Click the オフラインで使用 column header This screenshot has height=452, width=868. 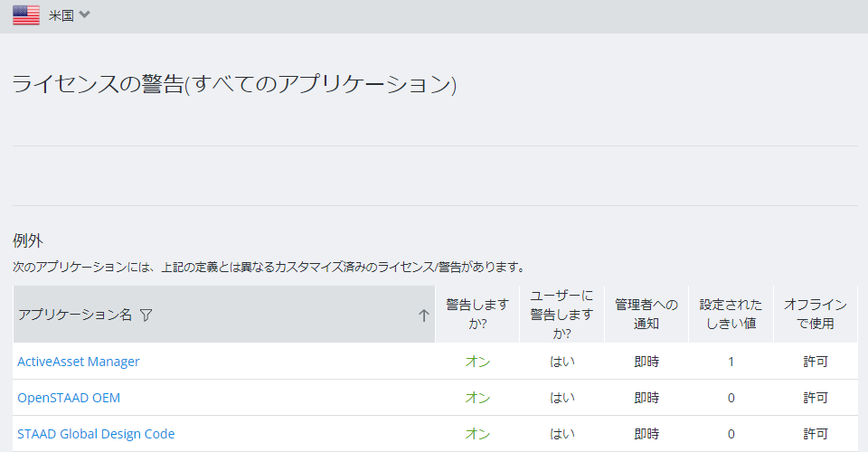tap(816, 315)
